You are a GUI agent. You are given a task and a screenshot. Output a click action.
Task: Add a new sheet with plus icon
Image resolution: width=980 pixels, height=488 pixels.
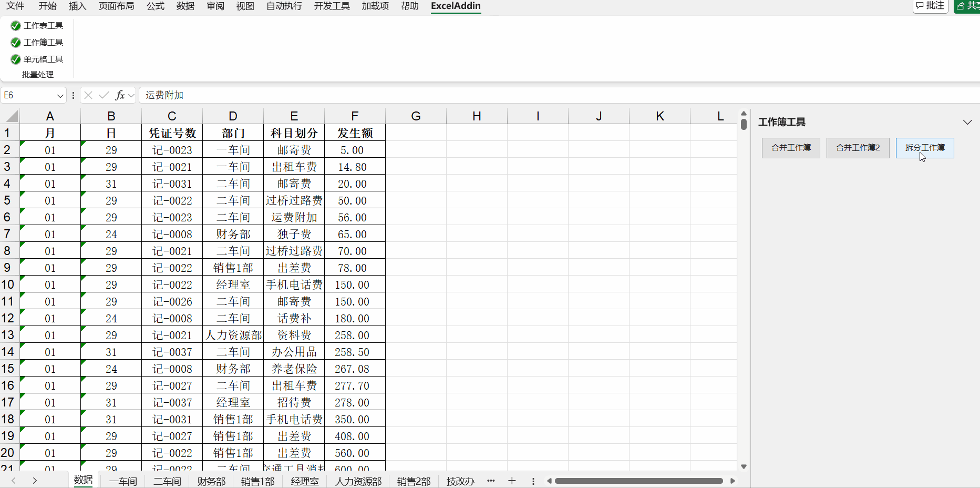tap(512, 481)
